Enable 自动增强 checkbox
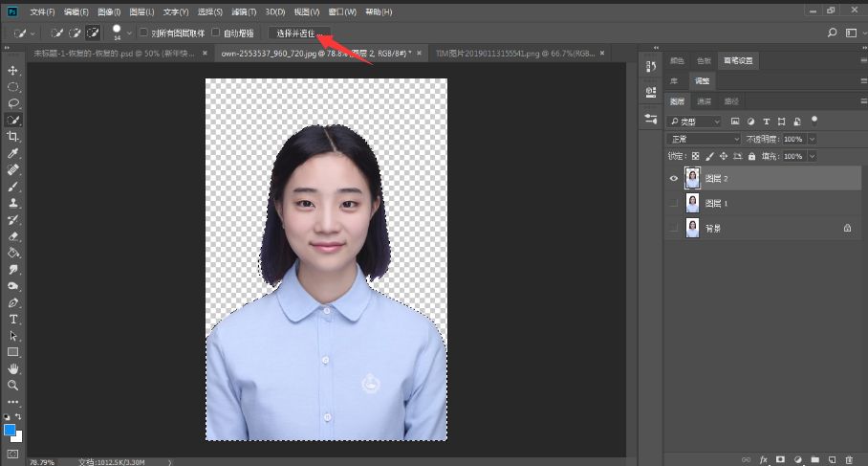The height and width of the screenshot is (466, 868). click(x=215, y=33)
